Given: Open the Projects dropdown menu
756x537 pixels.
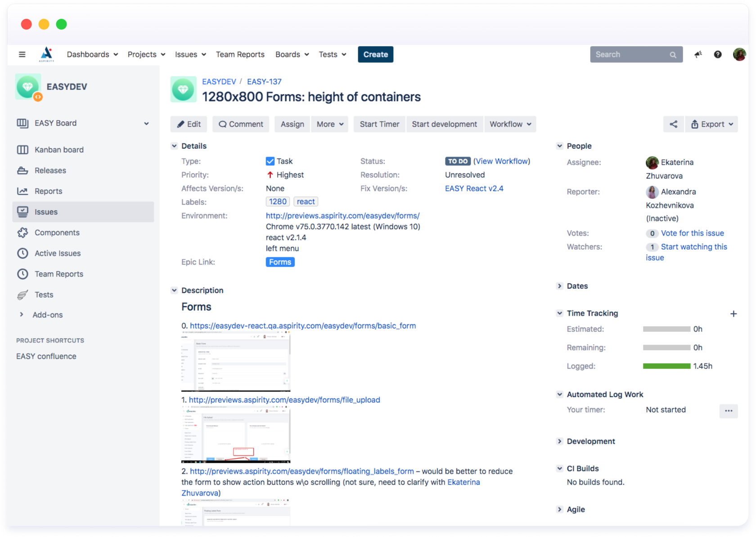Looking at the screenshot, I should tap(146, 54).
